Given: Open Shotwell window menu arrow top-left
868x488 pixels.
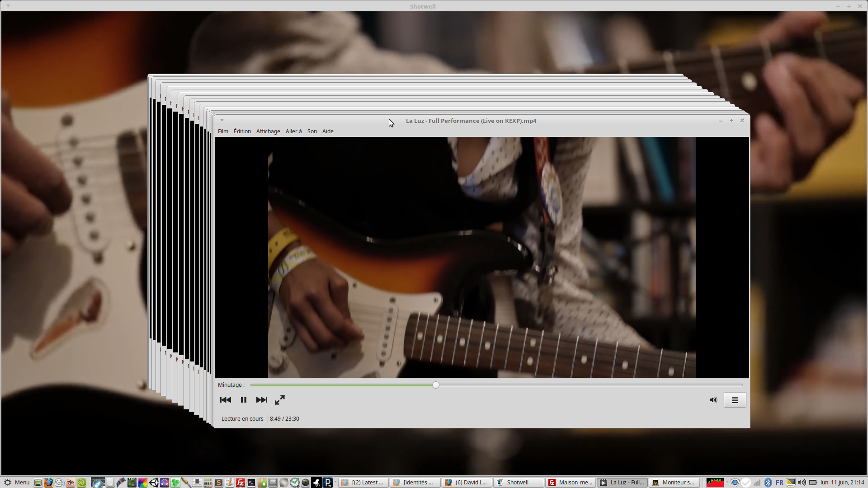Looking at the screenshot, I should point(8,6).
